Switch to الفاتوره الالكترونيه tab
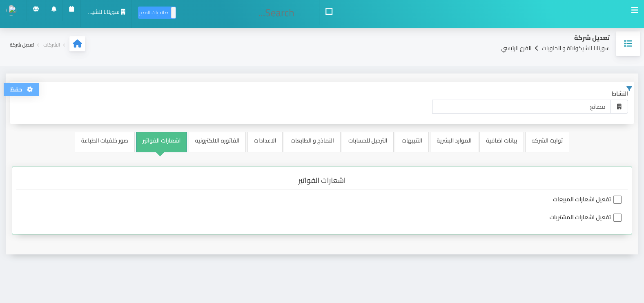 [x=217, y=142]
